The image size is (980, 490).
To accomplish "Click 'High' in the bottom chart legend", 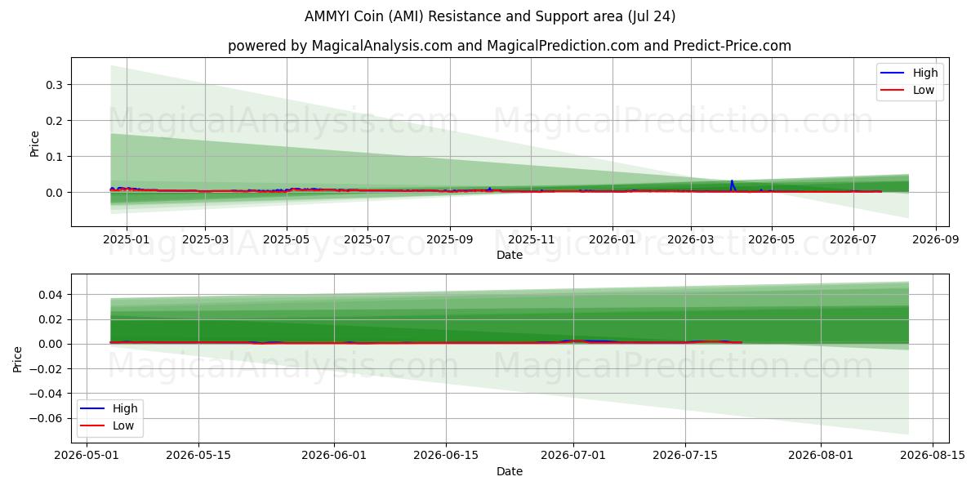I will pyautogui.click(x=125, y=408).
